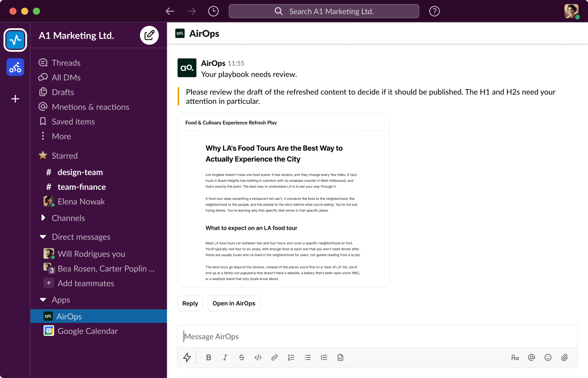Collapse the Direct messages section

pyautogui.click(x=42, y=236)
